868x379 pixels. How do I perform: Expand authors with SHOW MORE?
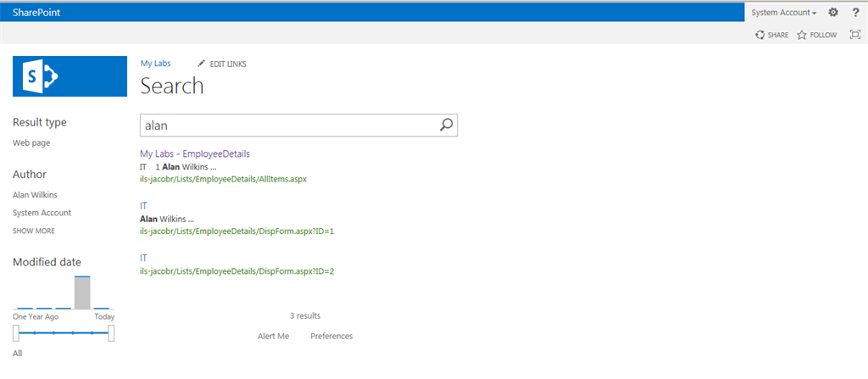(34, 231)
